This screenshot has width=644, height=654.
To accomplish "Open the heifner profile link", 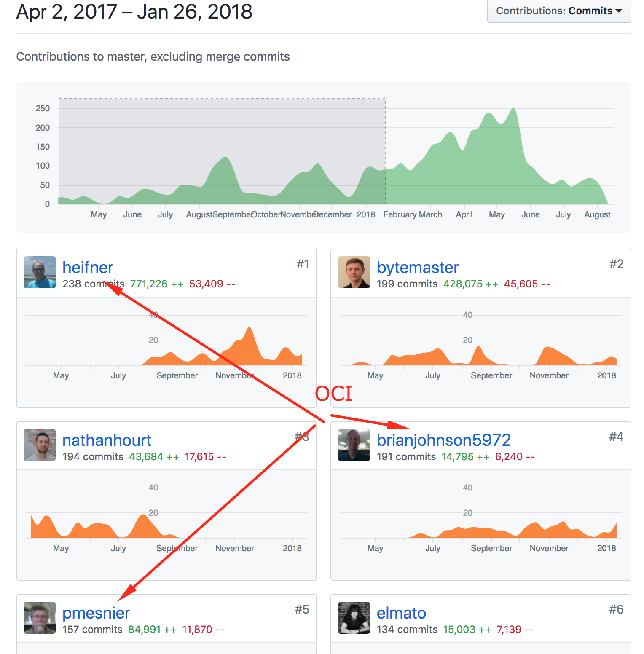I will click(88, 268).
